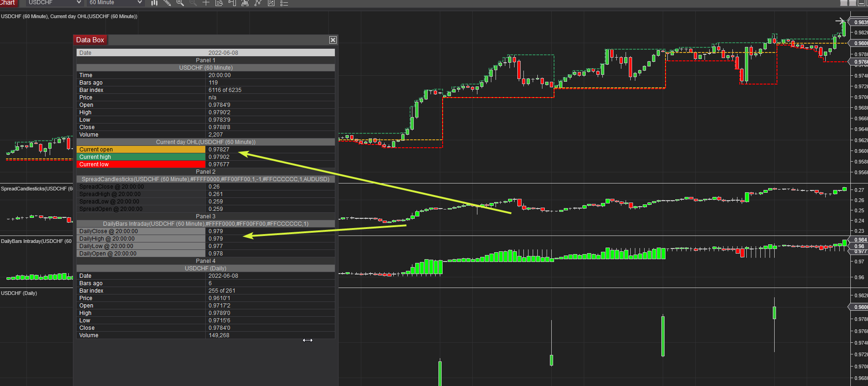Click the USDCHF (60 Minute) chart panel label

pos(69,16)
